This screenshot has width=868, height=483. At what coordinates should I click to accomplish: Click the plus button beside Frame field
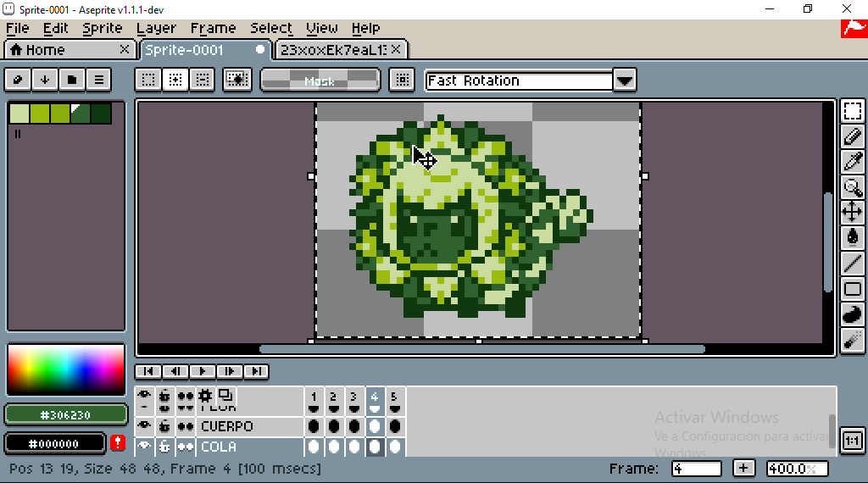743,468
